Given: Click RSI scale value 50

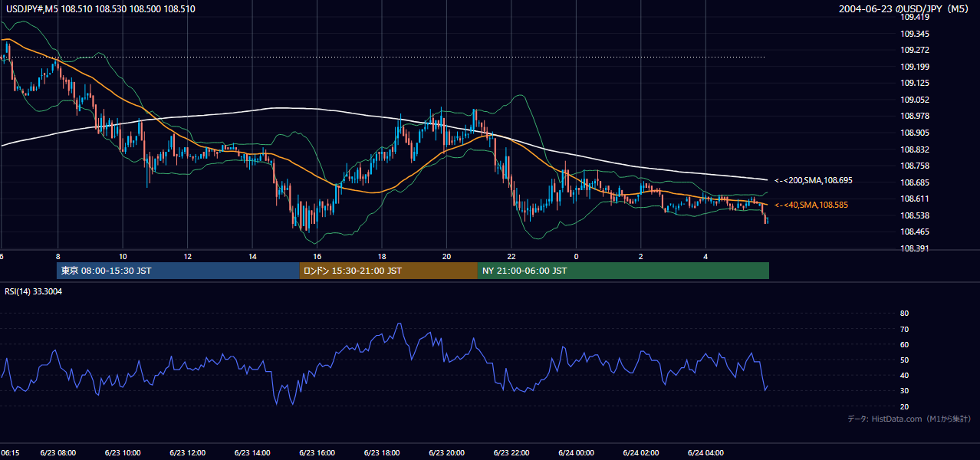Looking at the screenshot, I should click(904, 360).
